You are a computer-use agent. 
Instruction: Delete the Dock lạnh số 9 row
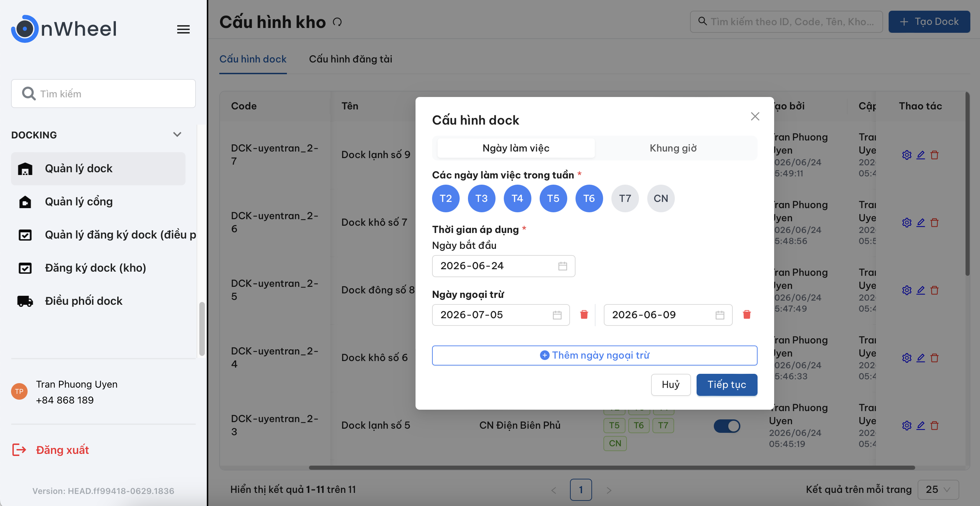(934, 155)
